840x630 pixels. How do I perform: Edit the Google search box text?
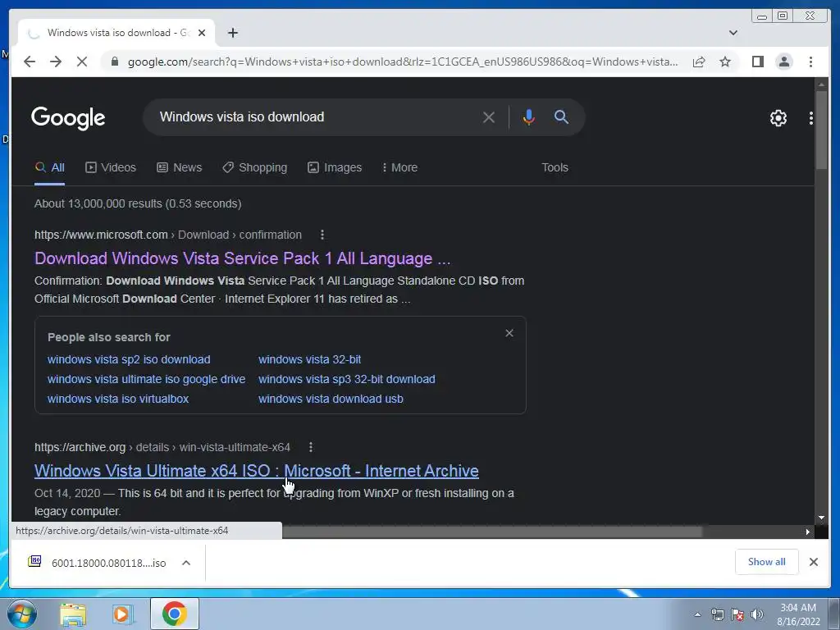[316, 116]
